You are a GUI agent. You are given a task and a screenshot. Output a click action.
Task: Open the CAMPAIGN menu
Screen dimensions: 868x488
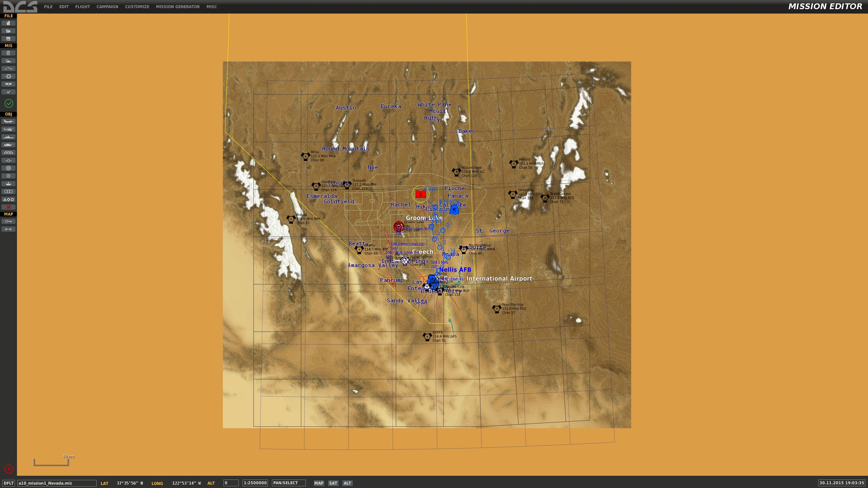[107, 7]
